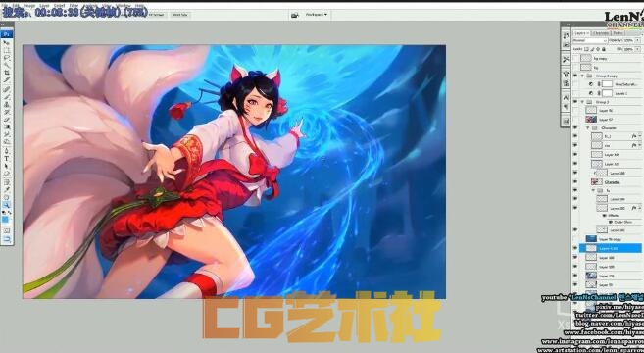The image size is (644, 353).
Task: Select the Crop tool
Action: 7,73
